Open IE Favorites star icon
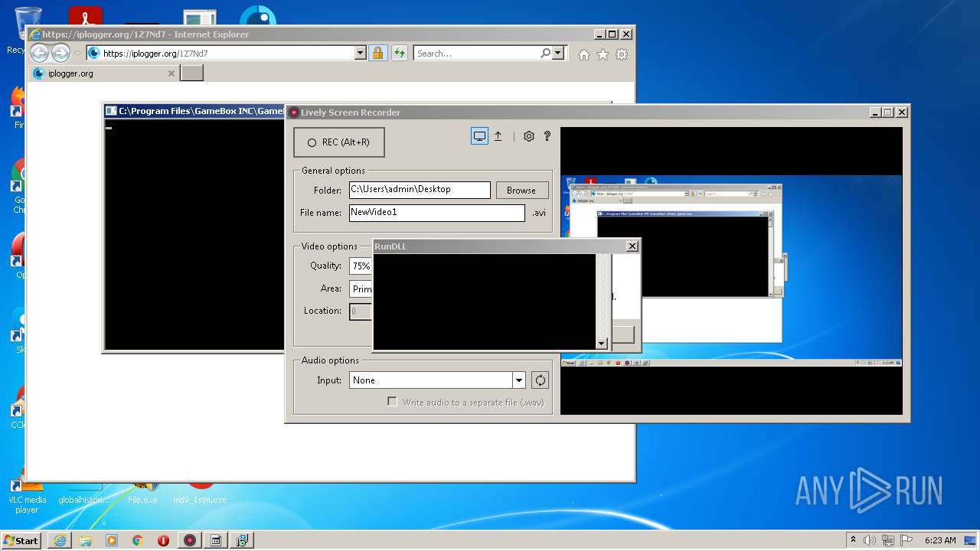 tap(603, 54)
